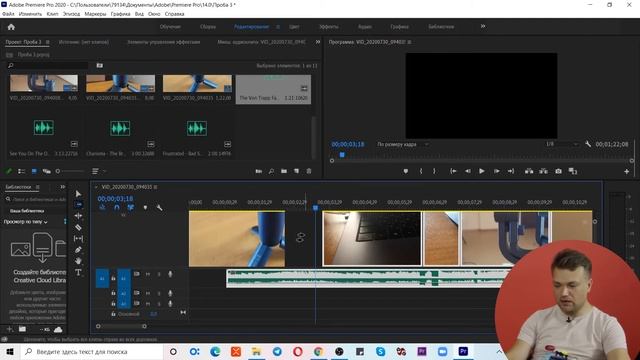Click Automate to Sequence icon
Screen dimensions: 640x360
tap(258, 171)
